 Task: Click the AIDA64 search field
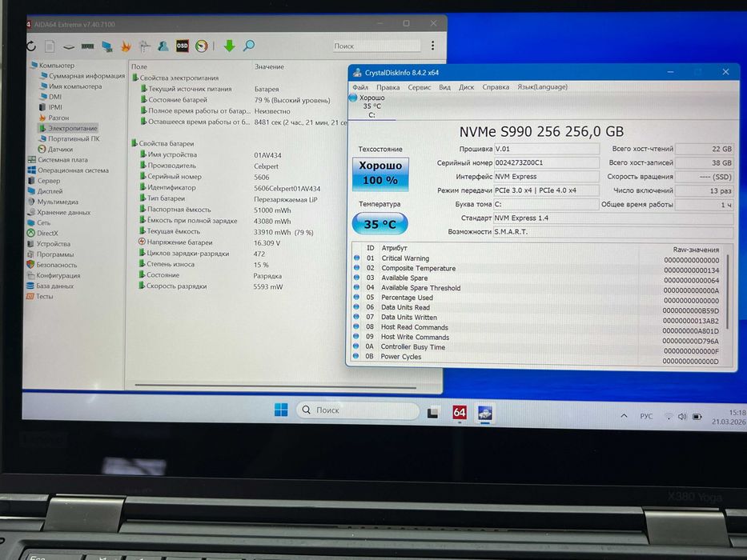tap(376, 46)
